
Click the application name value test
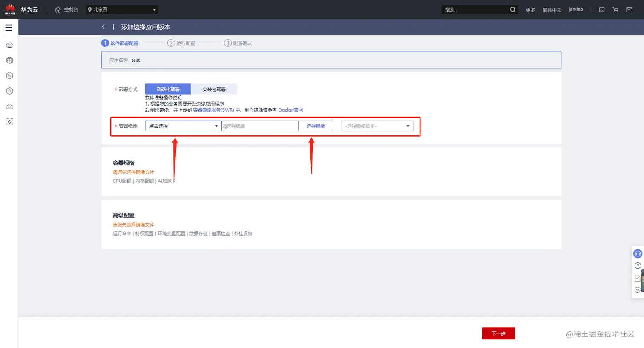[135, 60]
